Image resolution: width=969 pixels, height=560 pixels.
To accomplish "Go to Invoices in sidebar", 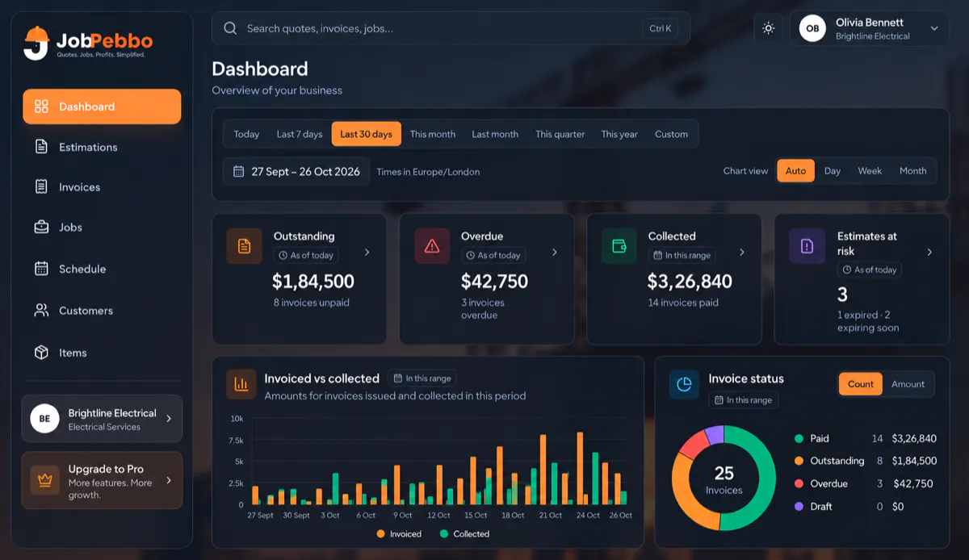I will tap(102, 187).
